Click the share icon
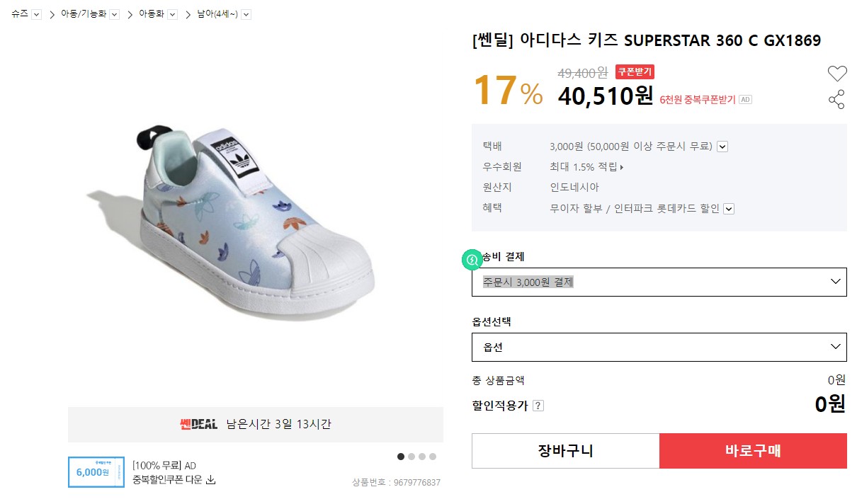 836,100
